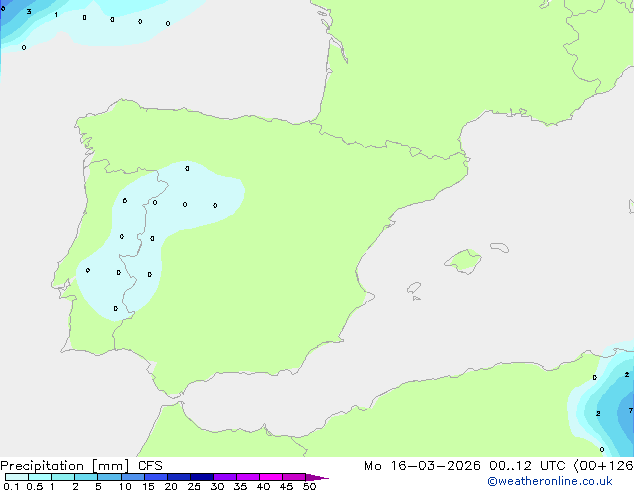Click the '0.5' legend scale label
This screenshot has width=634, height=490.
tap(35, 486)
